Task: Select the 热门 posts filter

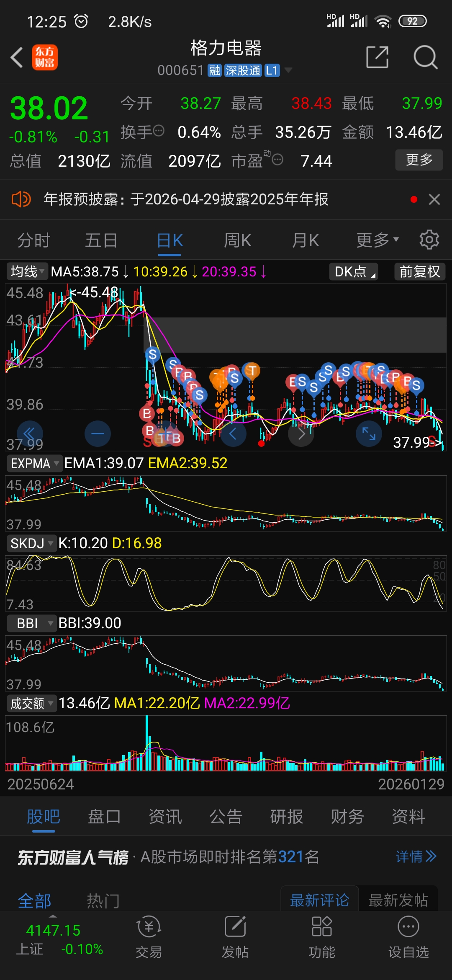Action: click(x=103, y=900)
